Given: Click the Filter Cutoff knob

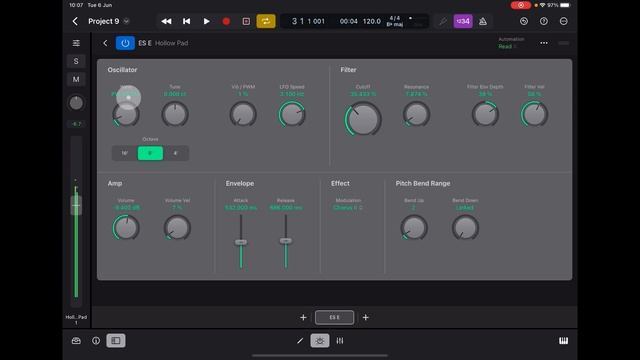Looking at the screenshot, I should click(363, 119).
